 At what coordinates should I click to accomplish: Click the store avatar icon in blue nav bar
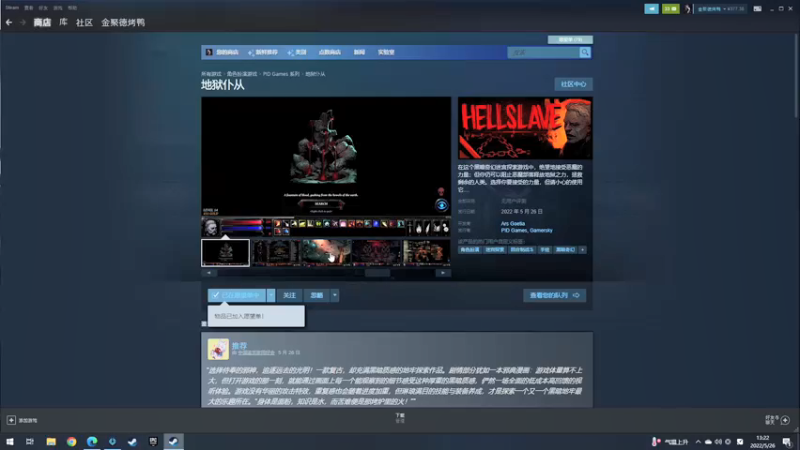point(209,52)
